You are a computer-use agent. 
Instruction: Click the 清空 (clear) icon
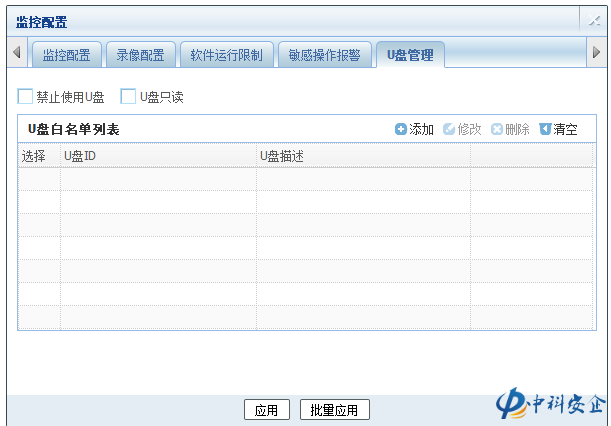(x=545, y=129)
